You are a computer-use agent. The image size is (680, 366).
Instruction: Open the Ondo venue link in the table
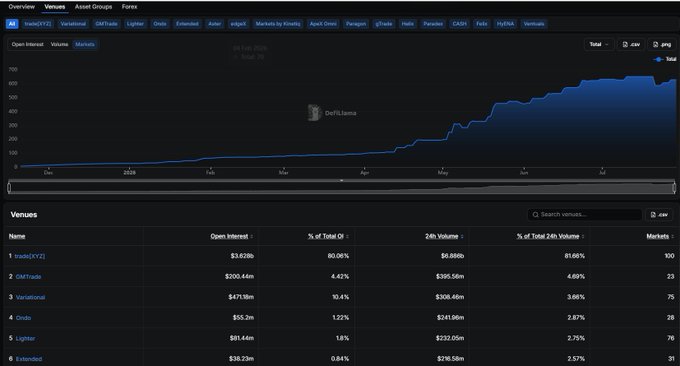(x=23, y=318)
